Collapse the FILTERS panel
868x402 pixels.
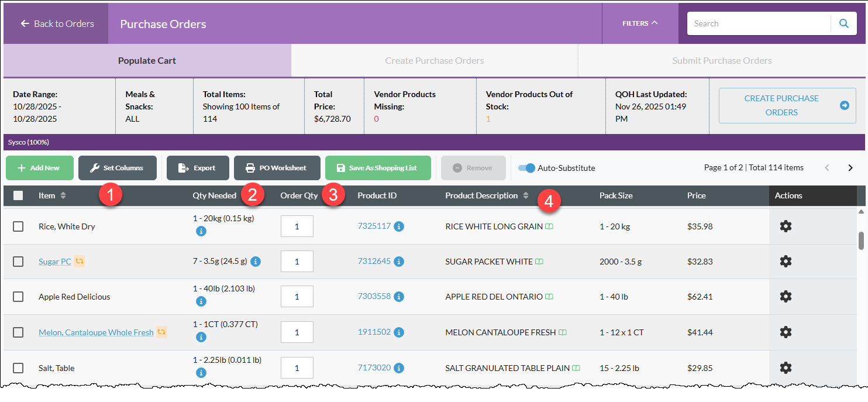640,23
